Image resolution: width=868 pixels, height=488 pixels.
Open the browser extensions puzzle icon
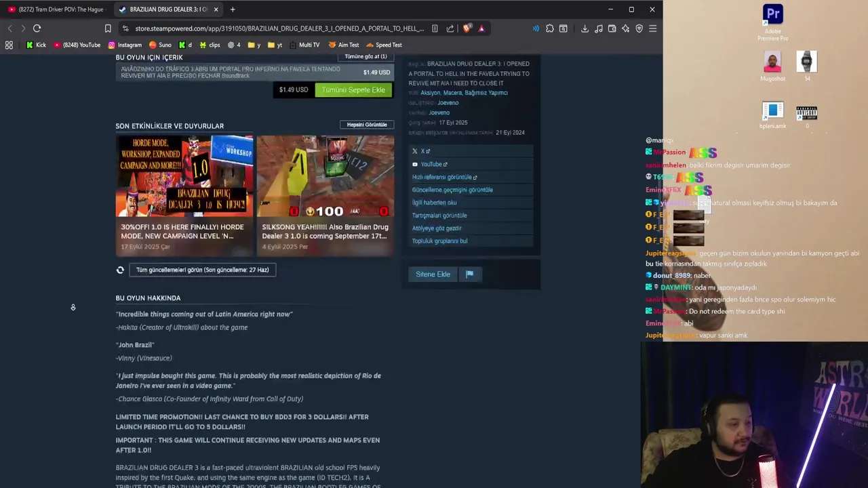click(x=550, y=28)
